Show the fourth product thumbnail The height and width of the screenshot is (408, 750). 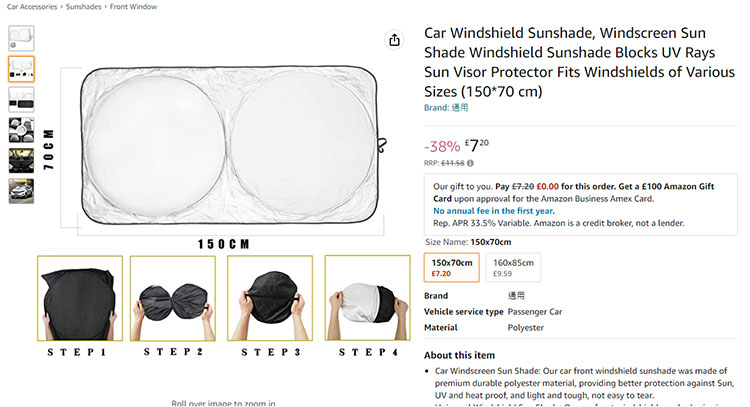pyautogui.click(x=21, y=129)
